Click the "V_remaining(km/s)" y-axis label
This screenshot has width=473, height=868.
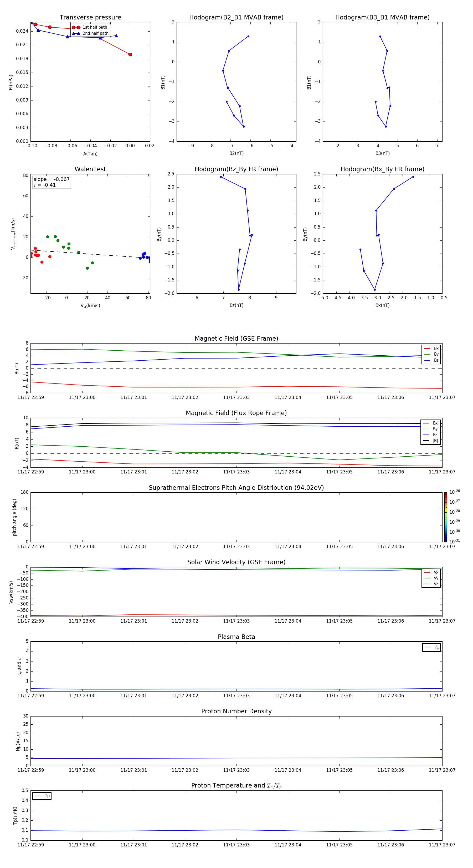click(13, 234)
